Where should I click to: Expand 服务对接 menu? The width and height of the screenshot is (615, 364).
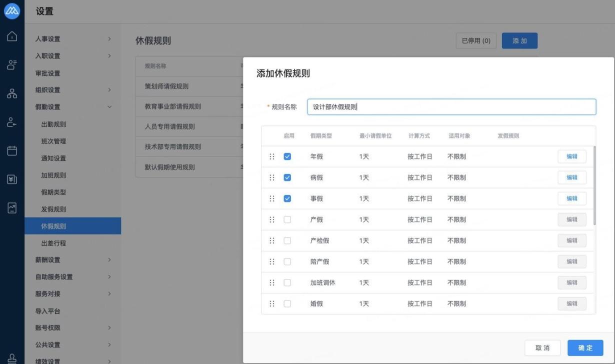click(72, 294)
